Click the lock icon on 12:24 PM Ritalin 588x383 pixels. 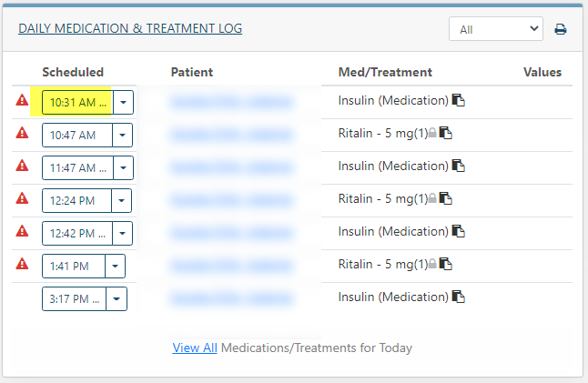(x=432, y=198)
